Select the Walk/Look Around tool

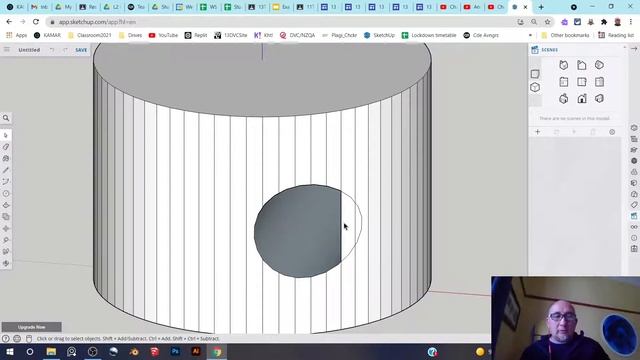click(6, 252)
